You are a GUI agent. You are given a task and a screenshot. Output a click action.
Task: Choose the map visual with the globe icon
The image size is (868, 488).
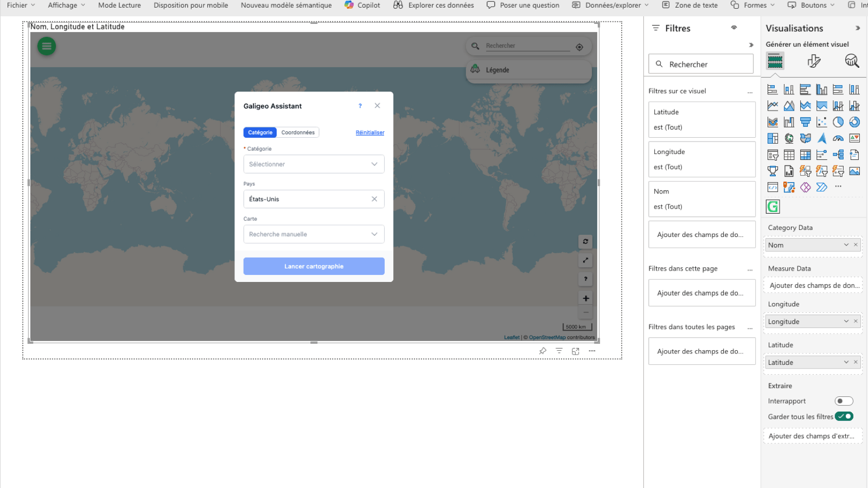point(789,138)
